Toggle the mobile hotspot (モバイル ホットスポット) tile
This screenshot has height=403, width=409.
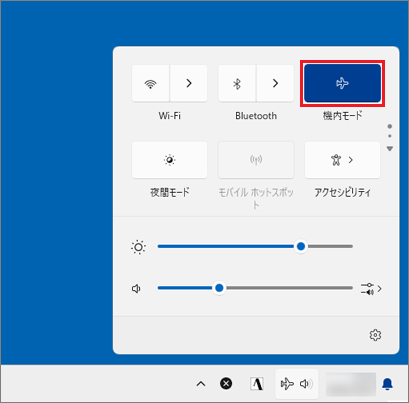pyautogui.click(x=256, y=160)
